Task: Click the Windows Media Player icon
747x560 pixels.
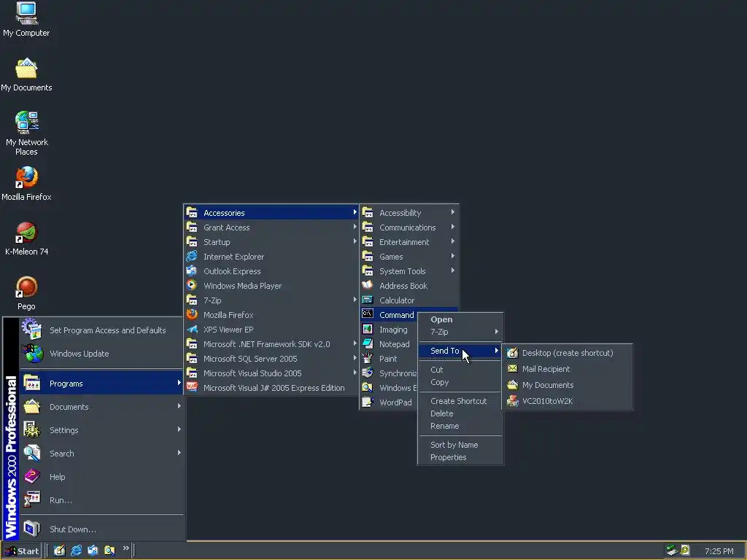Action: [192, 285]
